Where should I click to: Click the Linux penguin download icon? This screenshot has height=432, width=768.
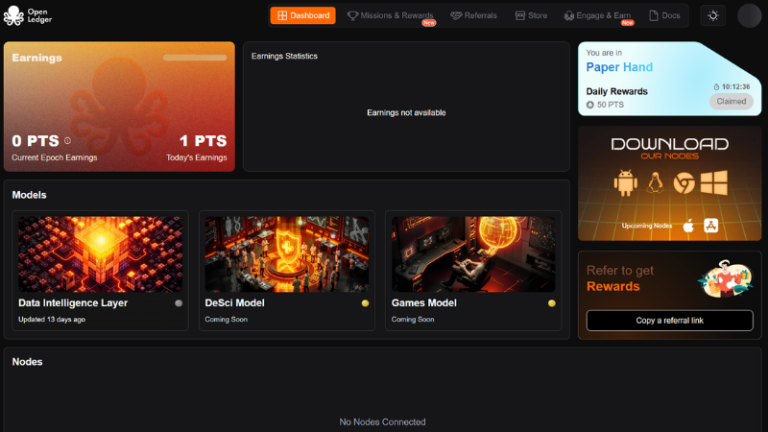655,184
